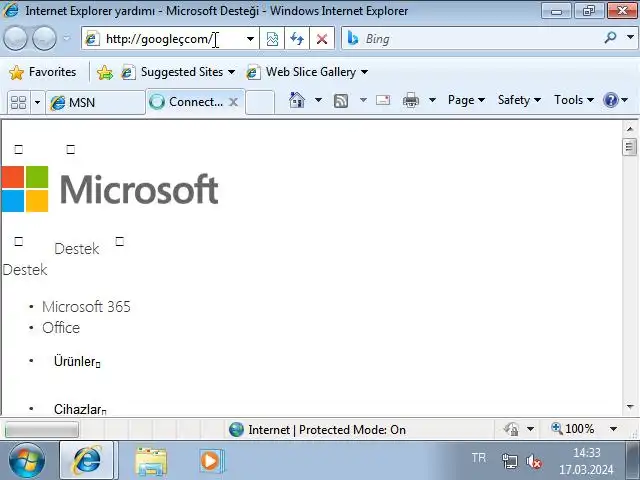Click the Refresh page icon

[x=297, y=39]
